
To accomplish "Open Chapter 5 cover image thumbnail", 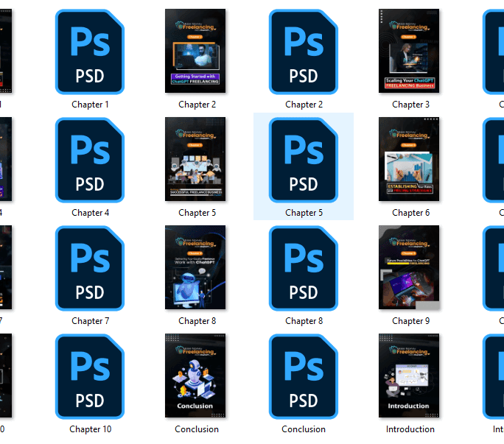I will 195,159.
